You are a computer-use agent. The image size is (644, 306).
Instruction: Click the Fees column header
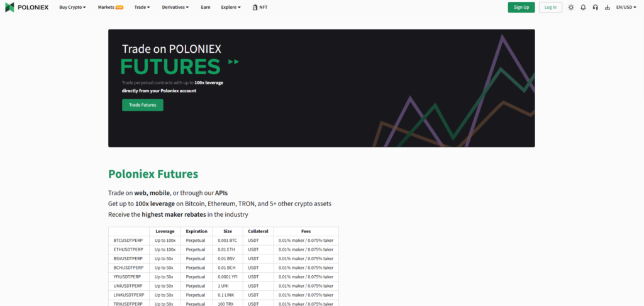[x=306, y=231]
